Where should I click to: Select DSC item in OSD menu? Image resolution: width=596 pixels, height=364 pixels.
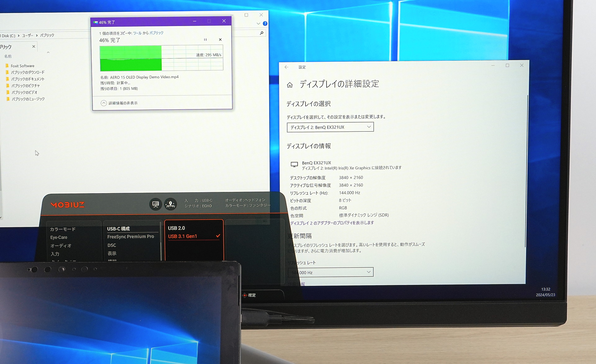[x=112, y=245]
